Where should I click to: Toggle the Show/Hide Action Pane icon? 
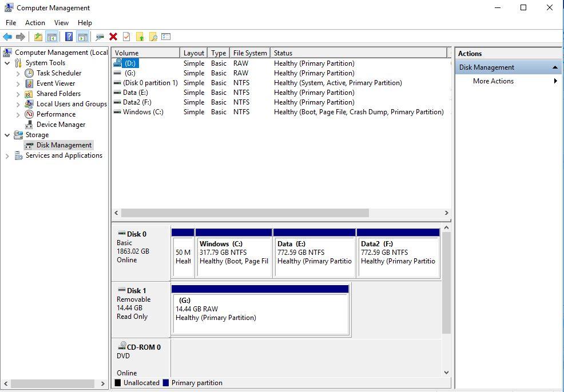(x=83, y=37)
